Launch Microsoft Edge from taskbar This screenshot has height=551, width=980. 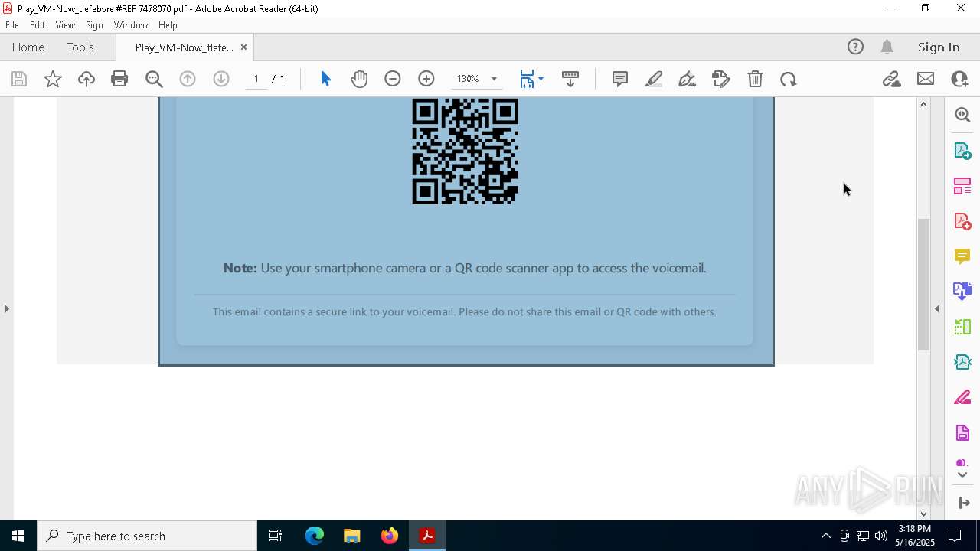[315, 536]
